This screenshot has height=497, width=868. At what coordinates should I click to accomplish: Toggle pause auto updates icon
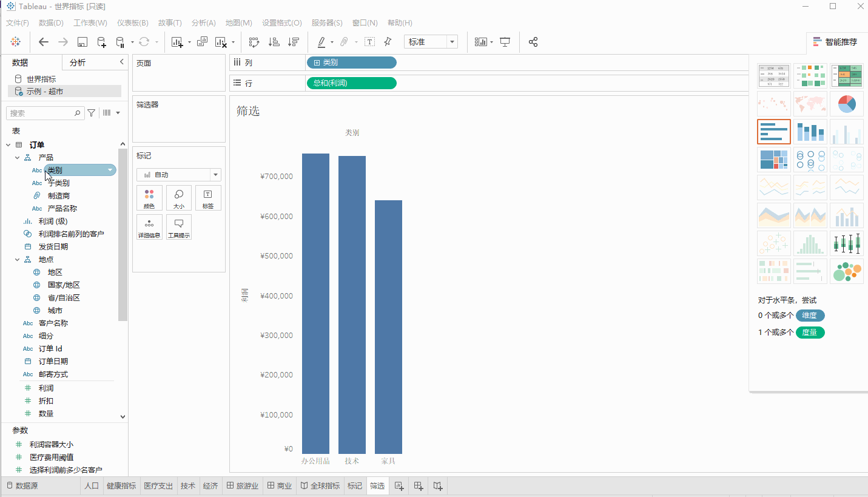[x=119, y=42]
